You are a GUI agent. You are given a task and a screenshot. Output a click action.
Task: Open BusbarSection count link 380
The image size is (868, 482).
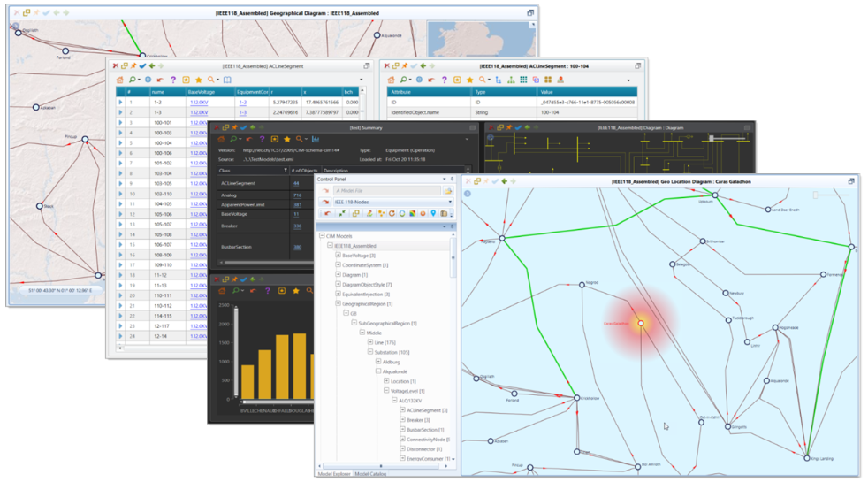point(297,247)
